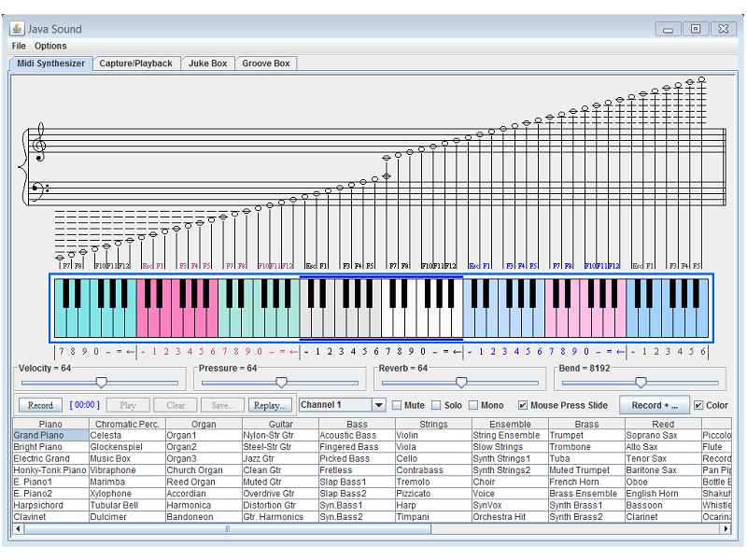This screenshot has width=747, height=560.
Task: Click the table's left scroll arrow
Action: 18,529
